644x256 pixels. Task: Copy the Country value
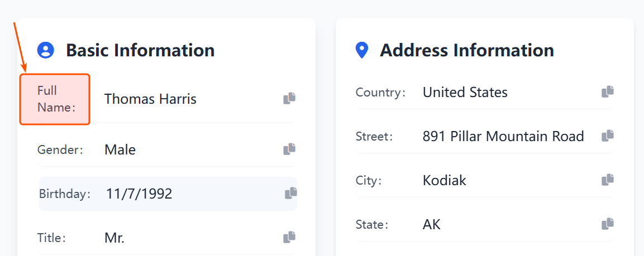click(608, 92)
